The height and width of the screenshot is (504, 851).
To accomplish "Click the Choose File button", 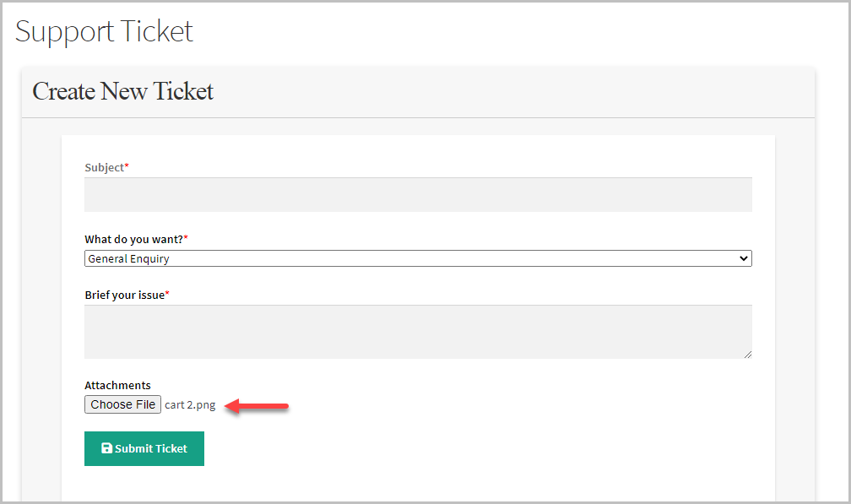I will 122,404.
